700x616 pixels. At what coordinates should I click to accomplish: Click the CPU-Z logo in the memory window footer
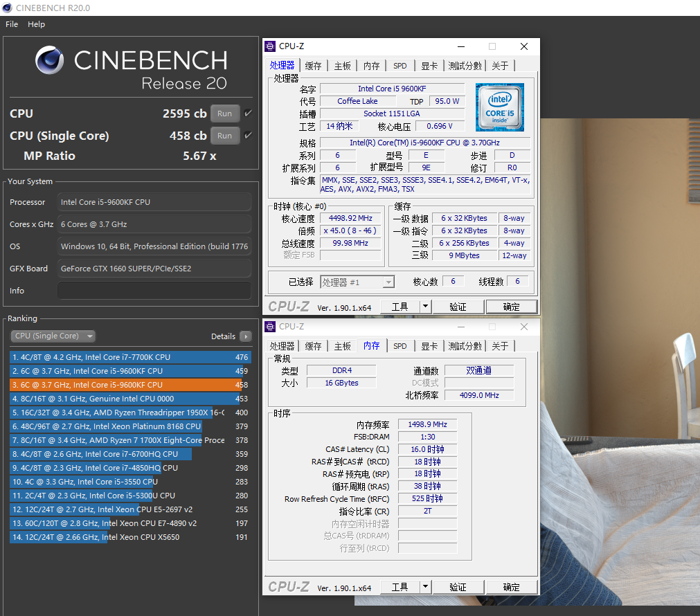pyautogui.click(x=289, y=586)
